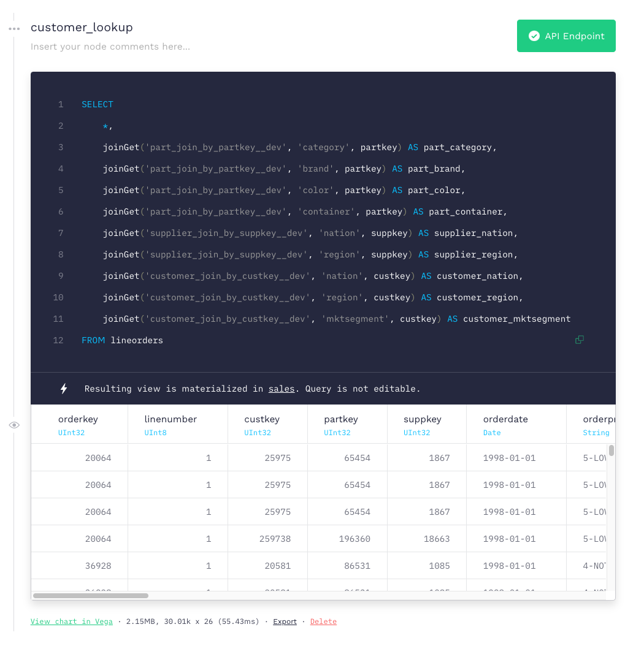Screen dimensions: 644x646
Task: Click the Export link
Action: [x=285, y=621]
